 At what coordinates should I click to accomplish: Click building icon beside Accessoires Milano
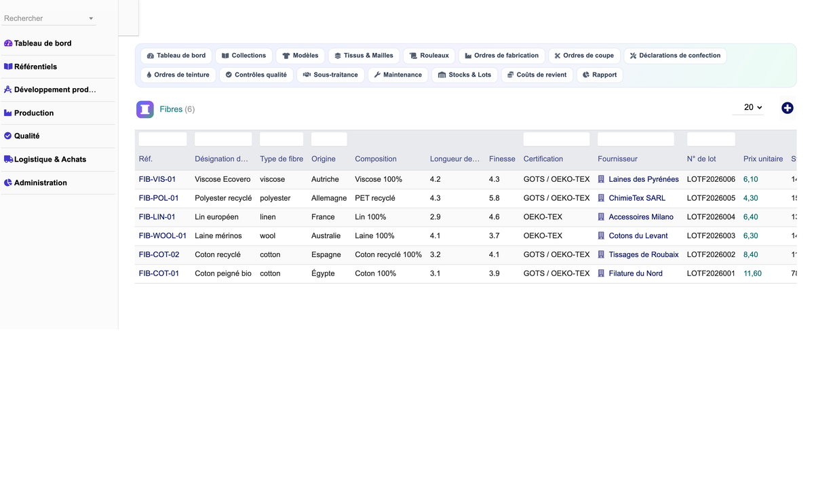point(601,217)
